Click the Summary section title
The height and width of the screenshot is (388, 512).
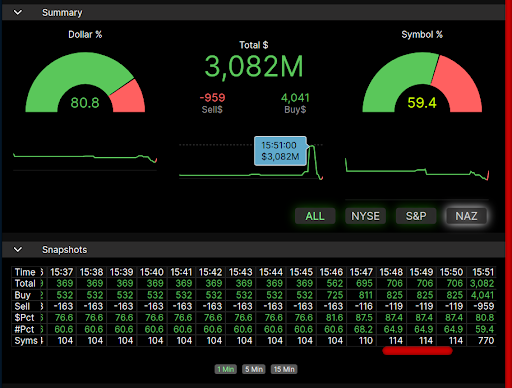click(62, 13)
